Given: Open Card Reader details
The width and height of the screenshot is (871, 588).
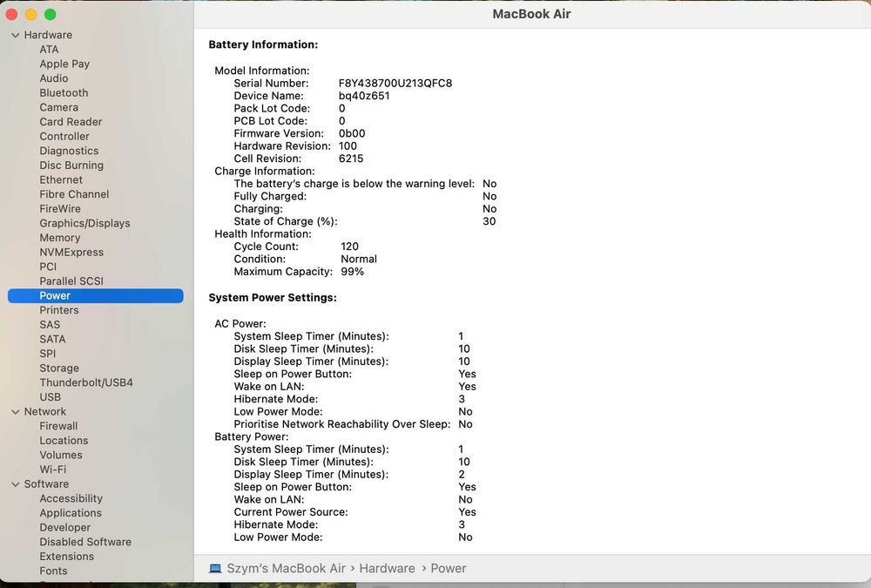Looking at the screenshot, I should click(x=71, y=122).
